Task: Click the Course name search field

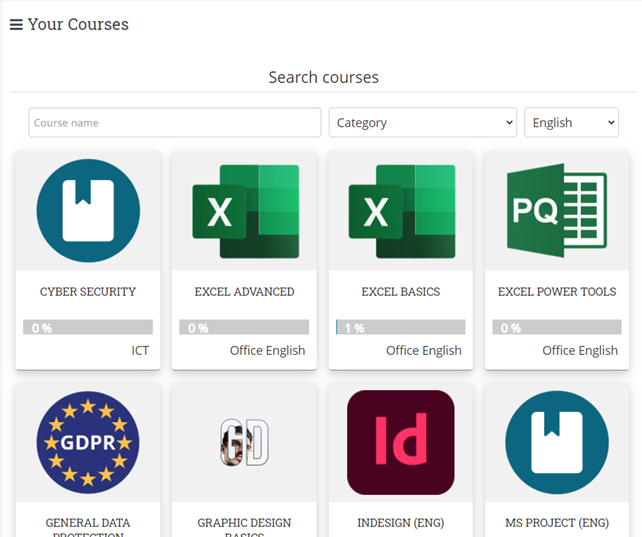Action: (175, 123)
